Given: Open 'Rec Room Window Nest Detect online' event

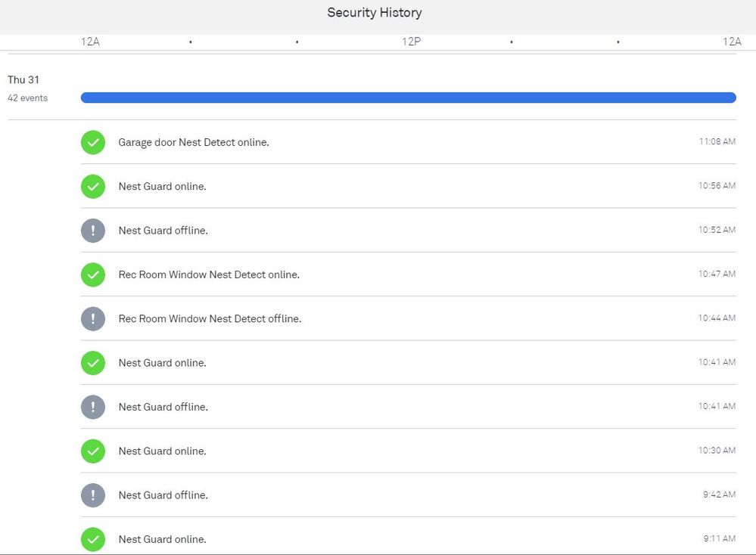Looking at the screenshot, I should (209, 275).
